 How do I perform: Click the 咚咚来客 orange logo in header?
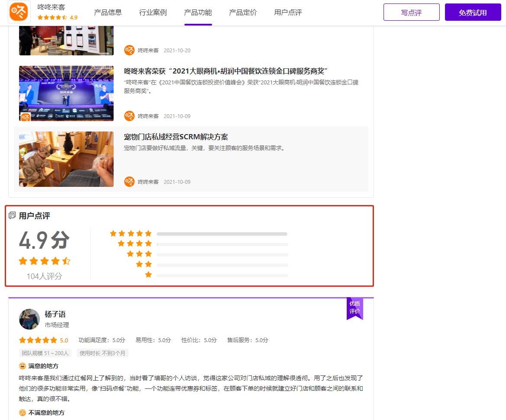19,12
